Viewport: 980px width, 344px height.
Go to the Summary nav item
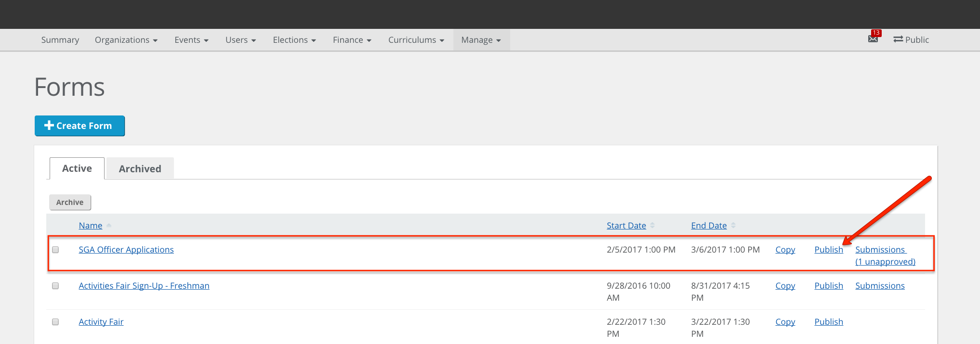click(x=60, y=40)
